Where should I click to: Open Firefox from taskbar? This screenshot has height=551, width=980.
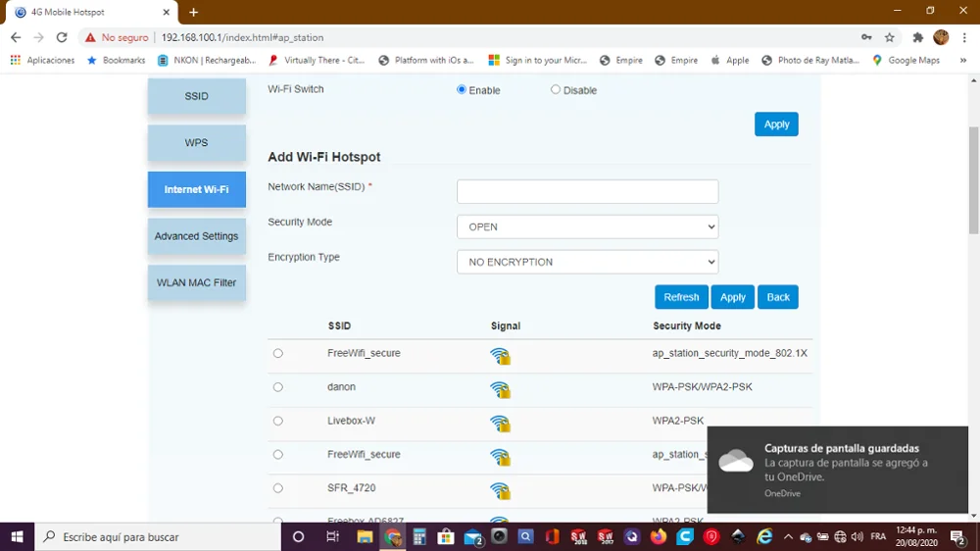pyautogui.click(x=659, y=536)
